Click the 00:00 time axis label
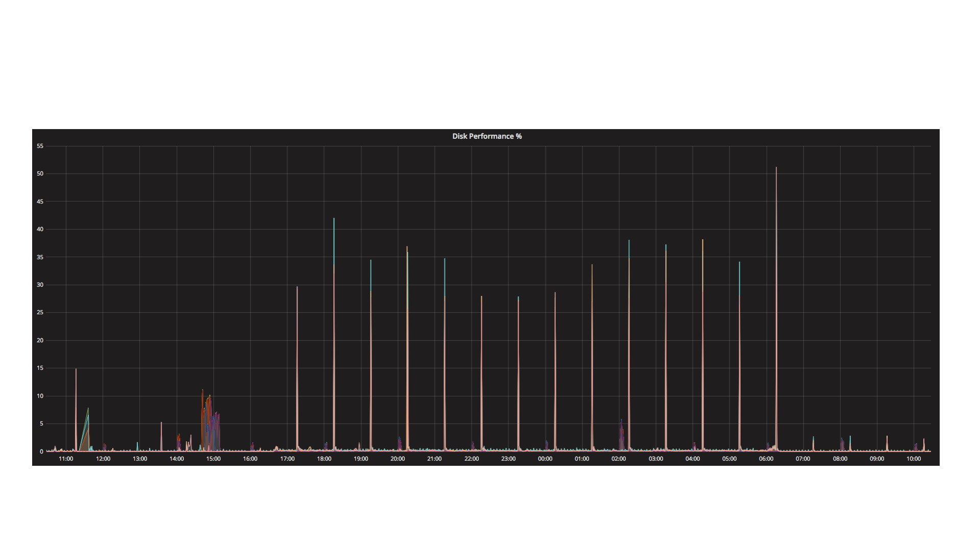 point(545,459)
